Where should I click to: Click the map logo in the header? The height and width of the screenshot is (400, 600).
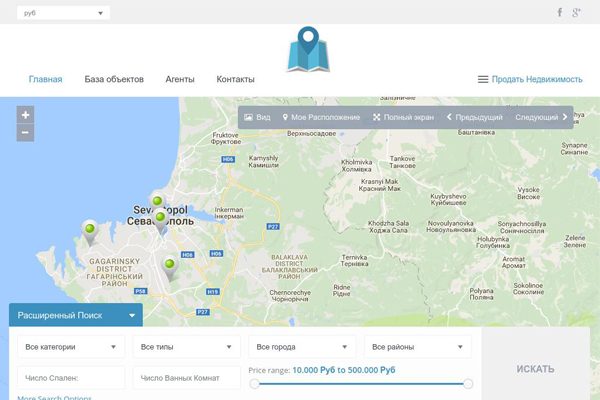(x=308, y=49)
